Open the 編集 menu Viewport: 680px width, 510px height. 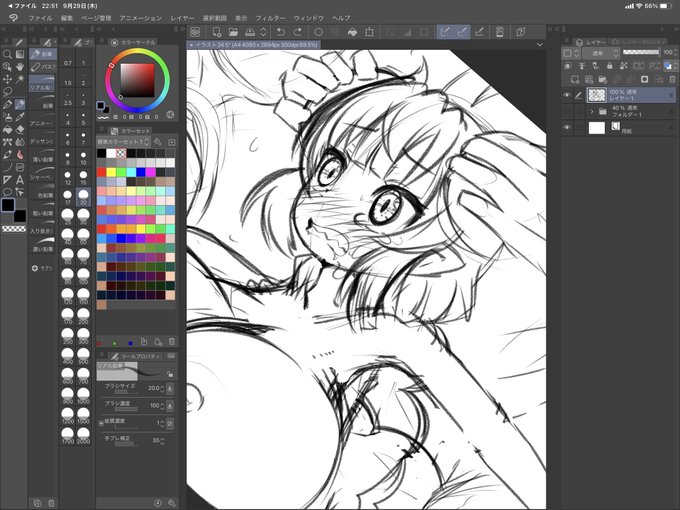pyautogui.click(x=66, y=18)
